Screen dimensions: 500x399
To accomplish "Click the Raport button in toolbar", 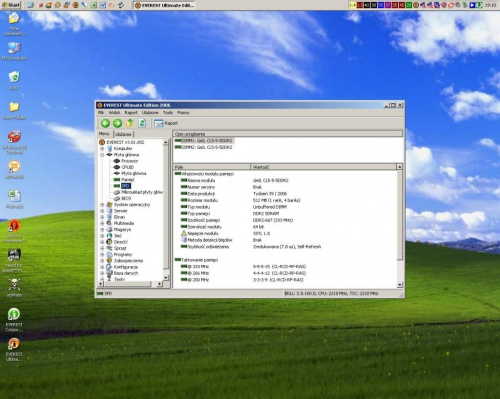I will coord(166,123).
